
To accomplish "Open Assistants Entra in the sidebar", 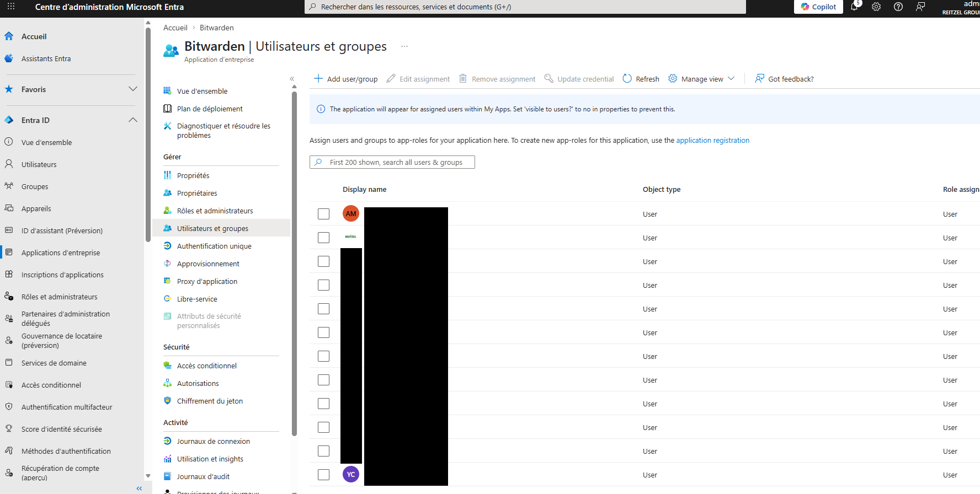I will point(46,58).
